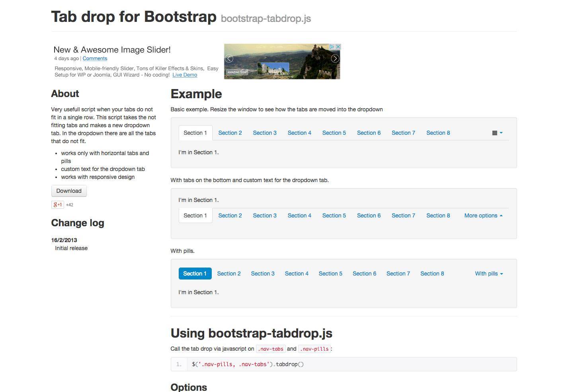This screenshot has height=392, width=568.
Task: Select Section 3 tab in basic example
Action: click(265, 133)
